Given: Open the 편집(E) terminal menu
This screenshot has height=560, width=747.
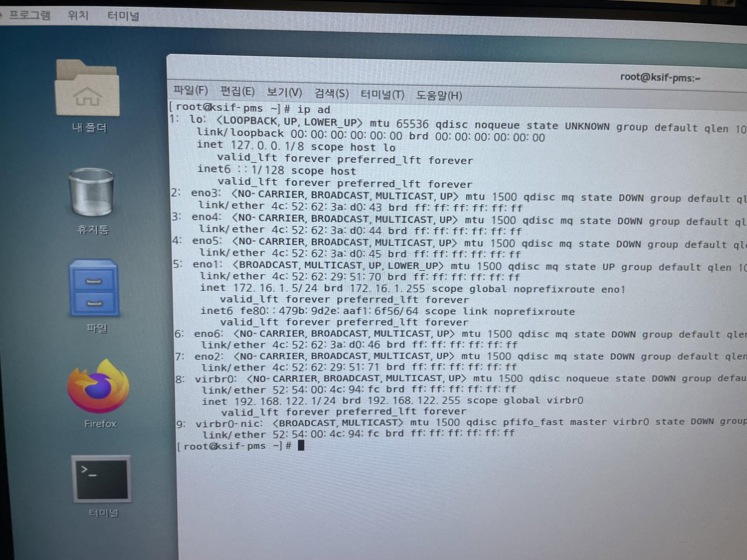Looking at the screenshot, I should tap(237, 91).
